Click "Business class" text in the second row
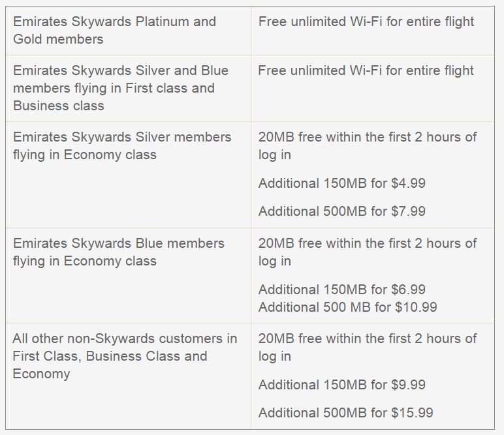The height and width of the screenshot is (435, 504). point(58,106)
